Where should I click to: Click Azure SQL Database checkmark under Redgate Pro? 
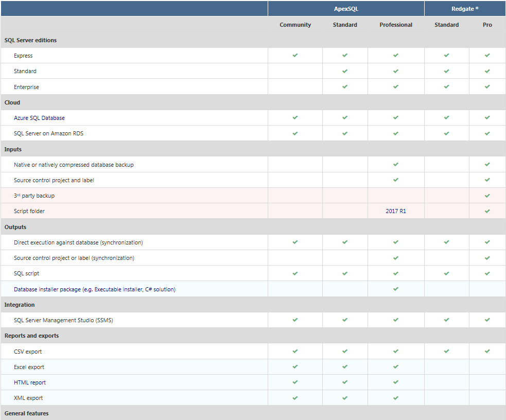pyautogui.click(x=487, y=117)
